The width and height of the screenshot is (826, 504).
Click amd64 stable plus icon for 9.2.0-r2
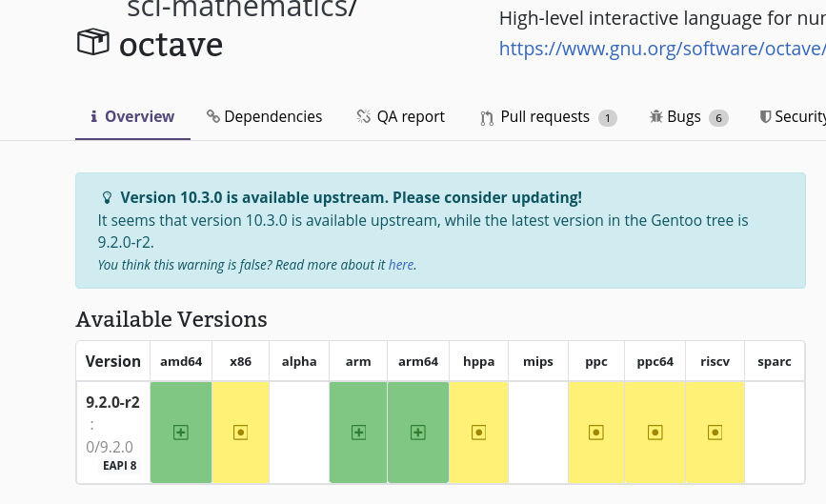point(181,433)
